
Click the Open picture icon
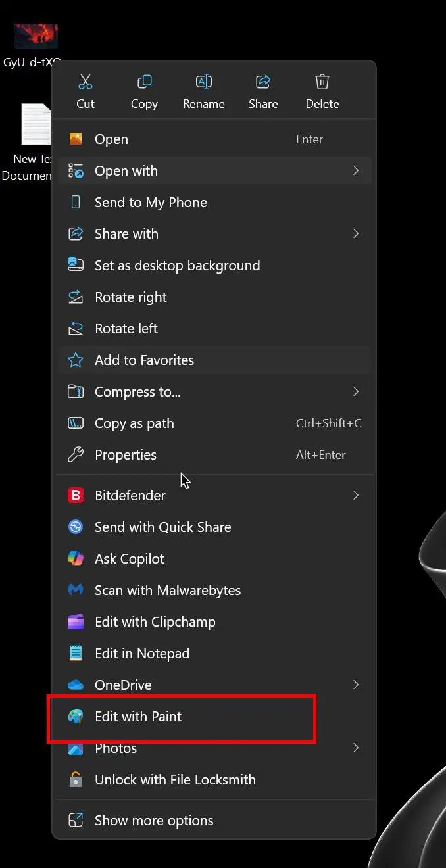(76, 139)
